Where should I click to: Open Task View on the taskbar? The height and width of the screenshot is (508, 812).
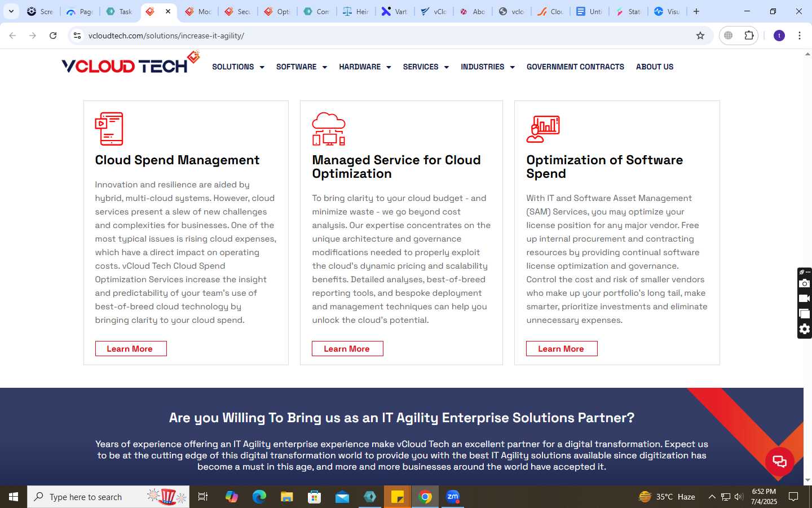coord(203,497)
